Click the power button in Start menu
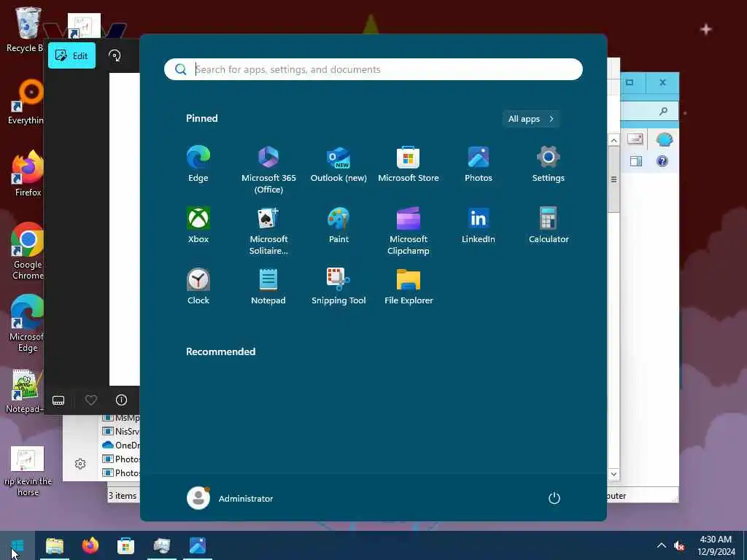This screenshot has height=560, width=747. (x=554, y=498)
